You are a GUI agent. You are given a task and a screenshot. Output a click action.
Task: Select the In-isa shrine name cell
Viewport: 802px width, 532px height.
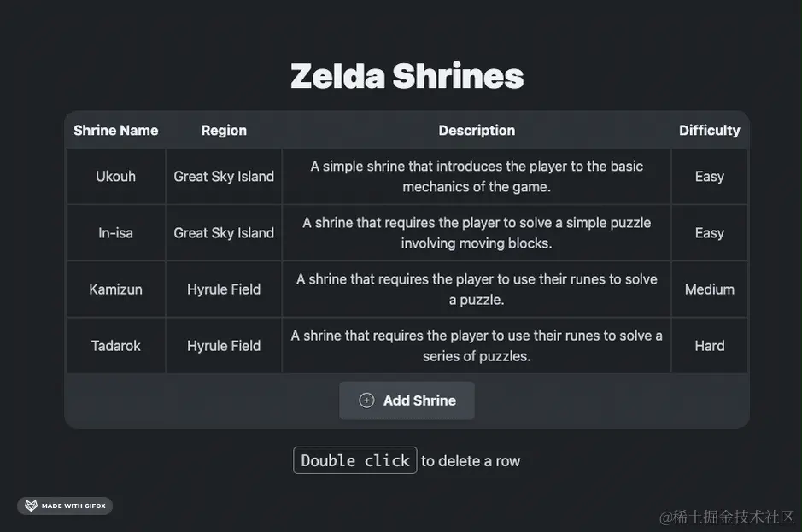(x=115, y=233)
